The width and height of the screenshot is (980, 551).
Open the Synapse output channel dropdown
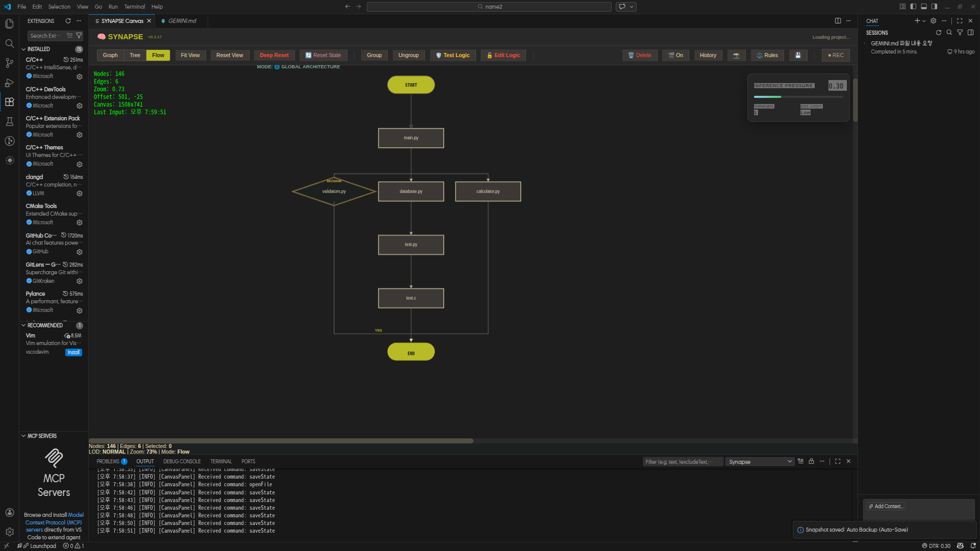(x=760, y=462)
